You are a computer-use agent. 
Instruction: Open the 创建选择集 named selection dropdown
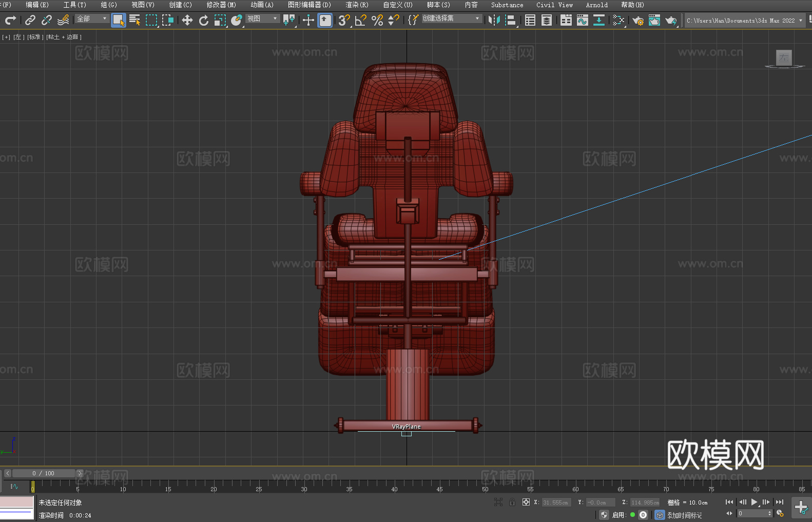pos(452,18)
